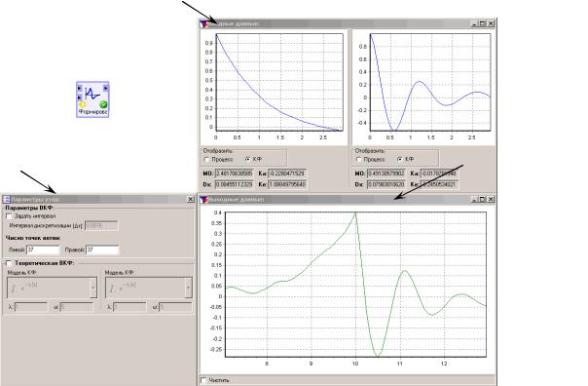Enable the Теоретическая ВКФ checkbox
Screen dimensions: 588x386
pyautogui.click(x=9, y=263)
